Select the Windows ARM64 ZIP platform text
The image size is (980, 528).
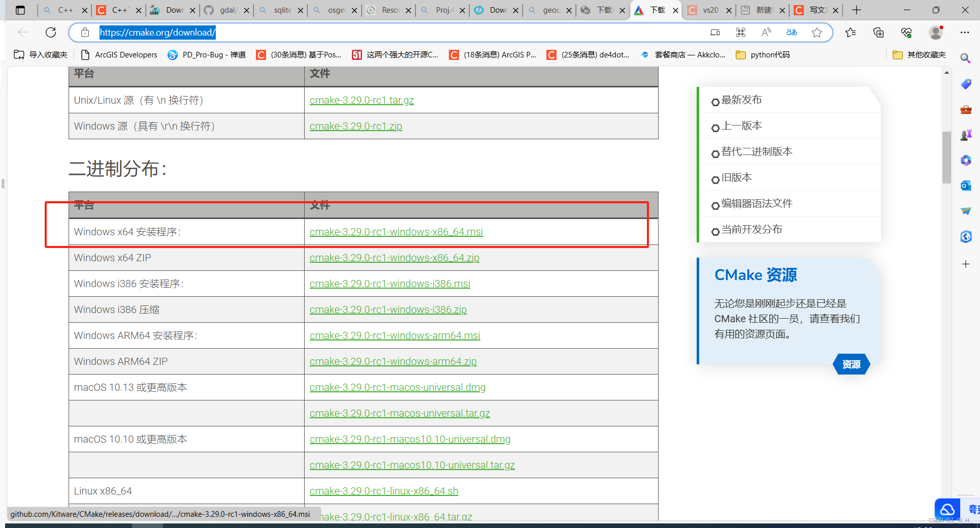point(121,361)
